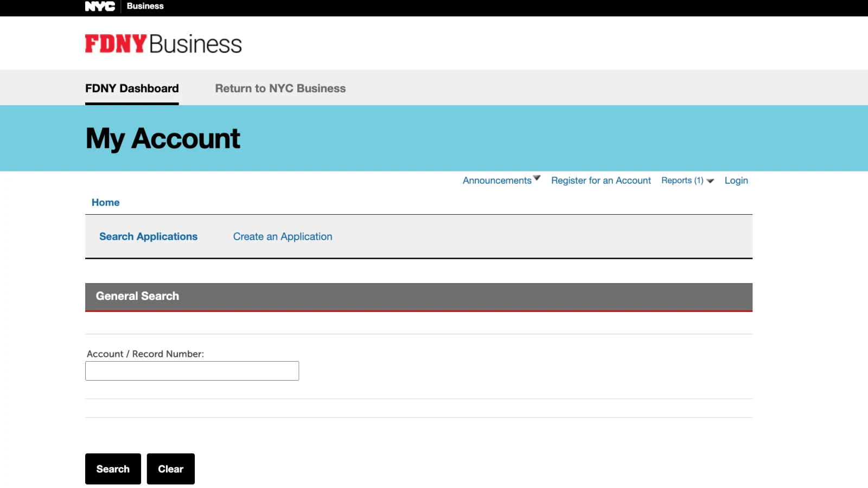Select the FDNY Dashboard tab
Image resolution: width=868 pixels, height=488 pixels.
coord(132,88)
